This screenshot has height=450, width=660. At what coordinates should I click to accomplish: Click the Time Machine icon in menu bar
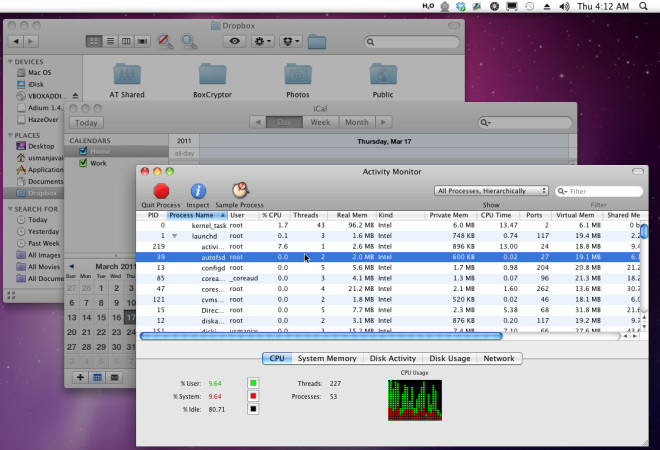pyautogui.click(x=530, y=6)
